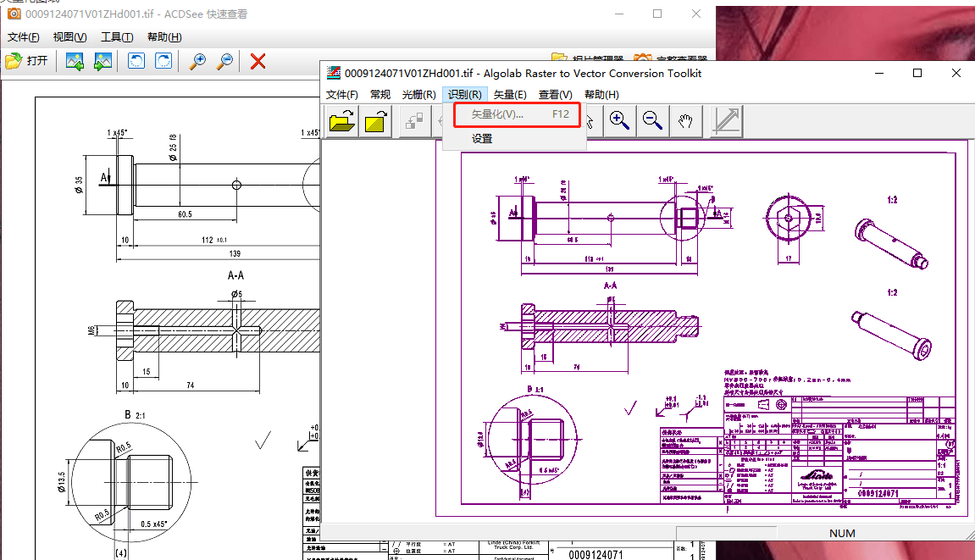Click the B 2:1 detail label in ACDSee
This screenshot has height=560, width=975.
[135, 415]
